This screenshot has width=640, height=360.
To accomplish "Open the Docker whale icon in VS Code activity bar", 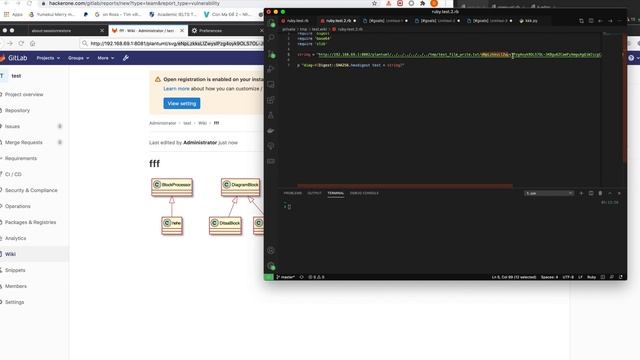I will (271, 131).
